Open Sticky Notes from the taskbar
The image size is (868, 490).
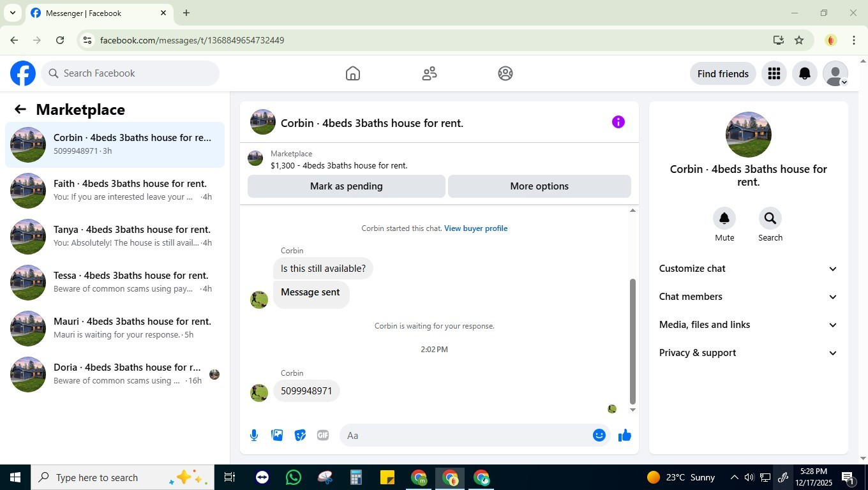point(387,477)
